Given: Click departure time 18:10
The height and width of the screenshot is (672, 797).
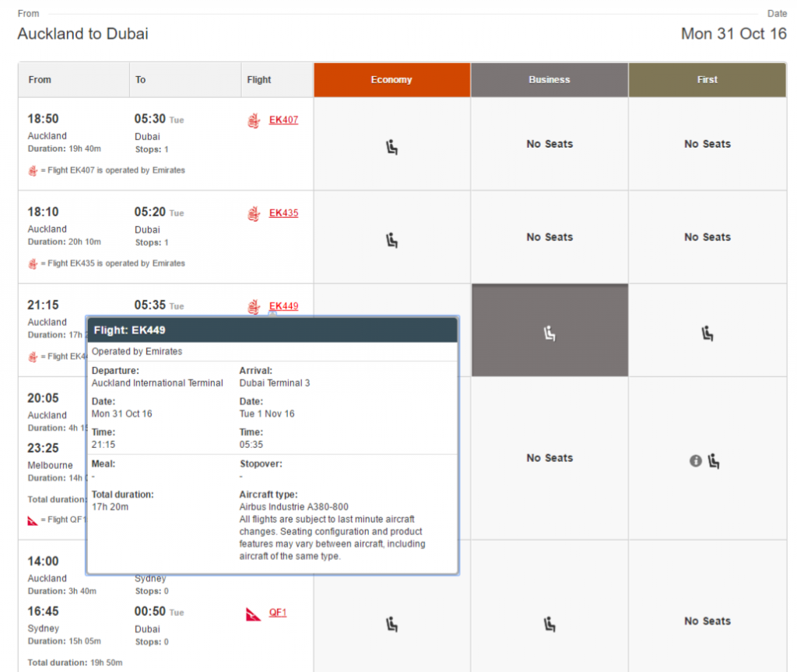Looking at the screenshot, I should pyautogui.click(x=44, y=212).
